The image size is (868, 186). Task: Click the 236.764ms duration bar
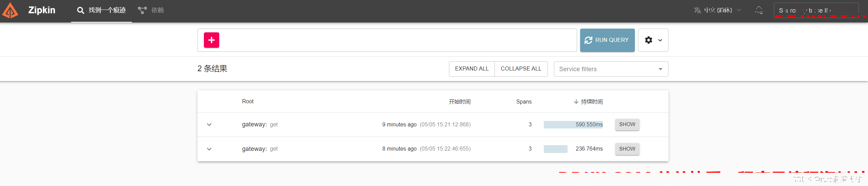(555, 149)
